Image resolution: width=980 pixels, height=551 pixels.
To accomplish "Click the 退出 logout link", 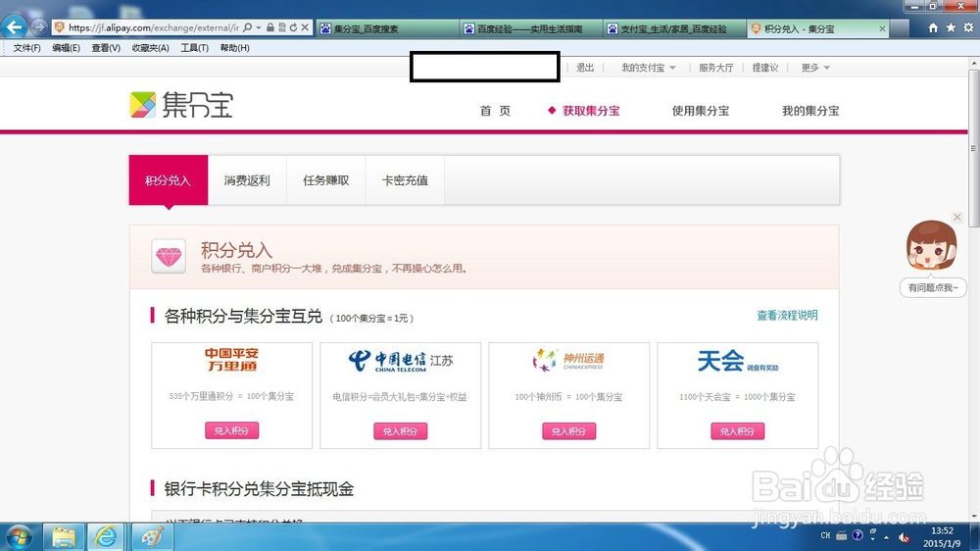I will pyautogui.click(x=585, y=68).
